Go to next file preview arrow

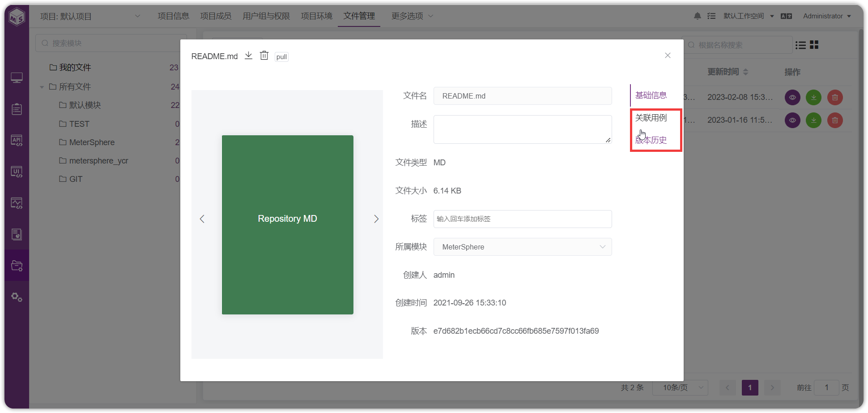coord(376,219)
